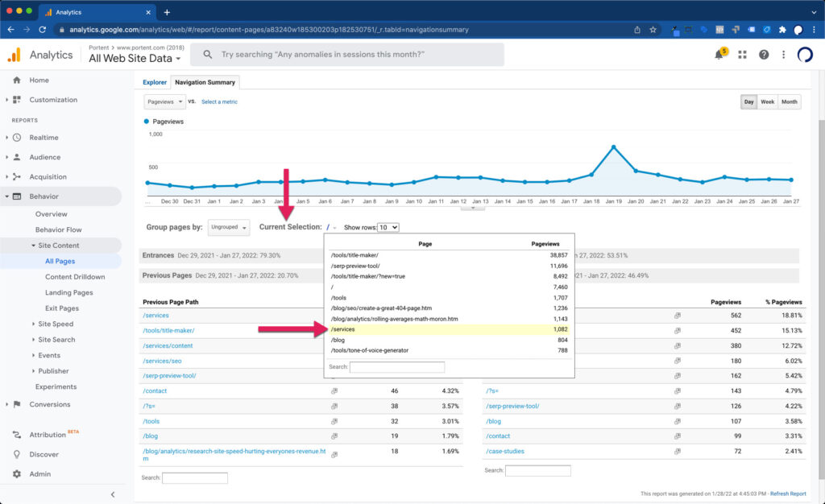Collapse the Site Content section
825x504 pixels.
click(x=33, y=246)
